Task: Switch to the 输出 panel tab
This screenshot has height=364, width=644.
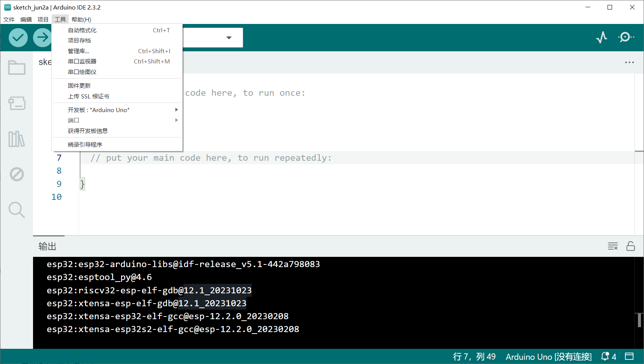Action: point(47,246)
